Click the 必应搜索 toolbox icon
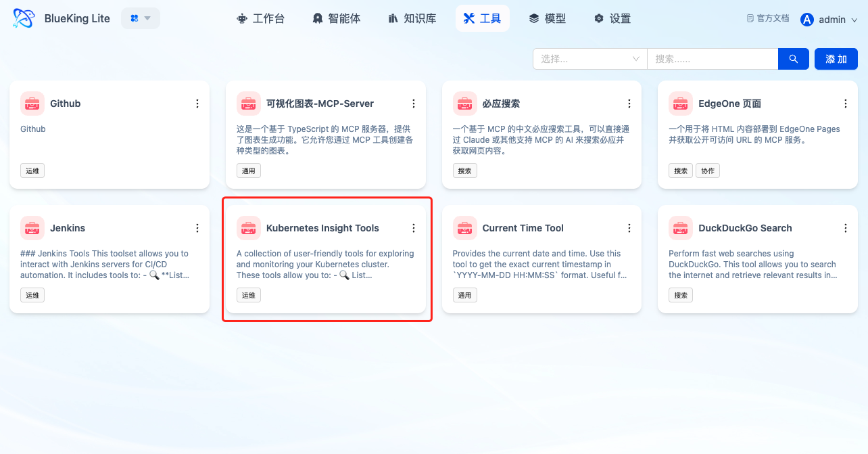The width and height of the screenshot is (868, 454). tap(464, 104)
